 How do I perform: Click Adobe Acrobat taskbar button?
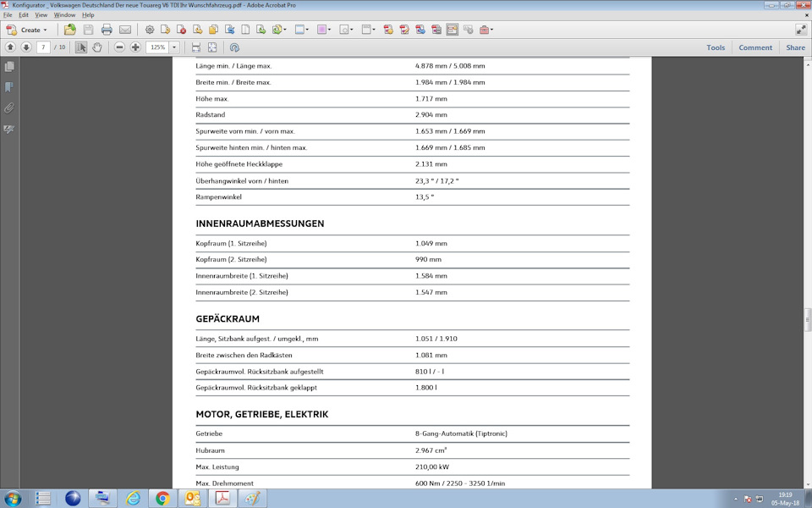point(222,498)
